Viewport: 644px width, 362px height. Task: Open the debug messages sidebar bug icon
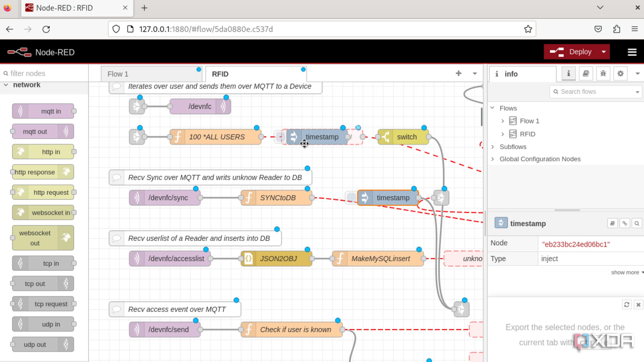[603, 74]
